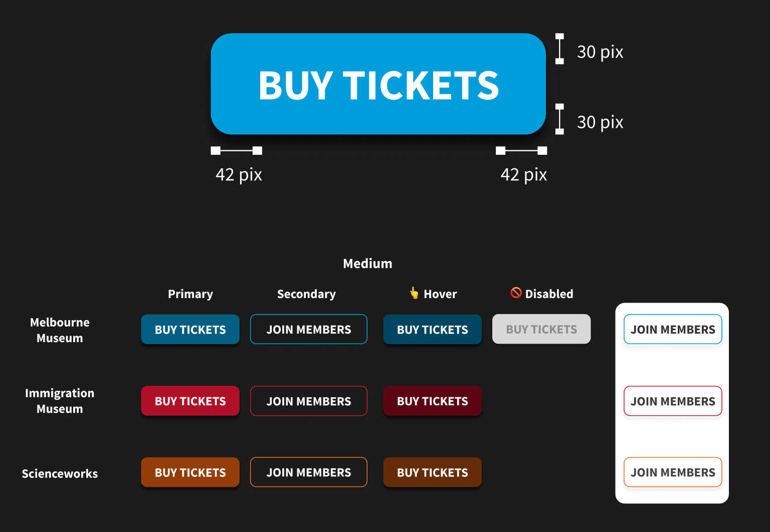
Task: Click Melbourne Museum hover-state BUY TICKETS button
Action: 432,329
